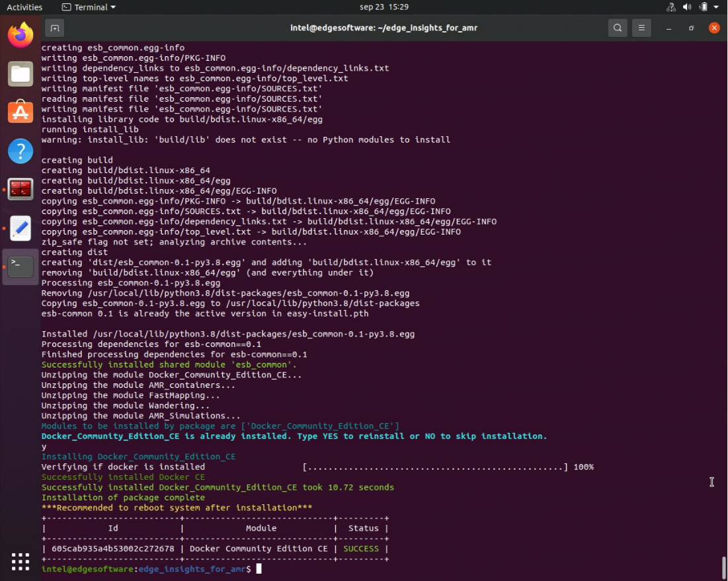Click the Activities button
The height and width of the screenshot is (581, 728).
24,7
